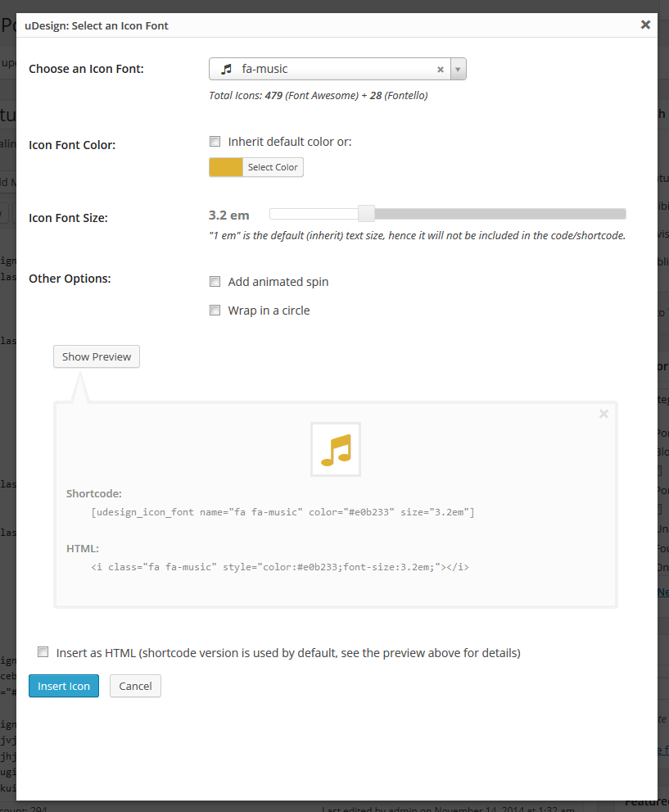The width and height of the screenshot is (669, 812).
Task: Close the uDesign icon font dialog
Action: click(x=645, y=25)
